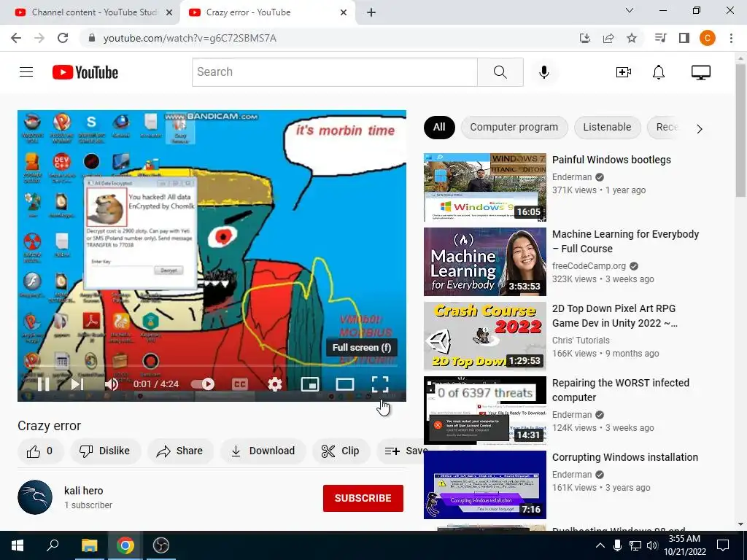
Task: Show hidden tray icons chevron
Action: (x=600, y=545)
